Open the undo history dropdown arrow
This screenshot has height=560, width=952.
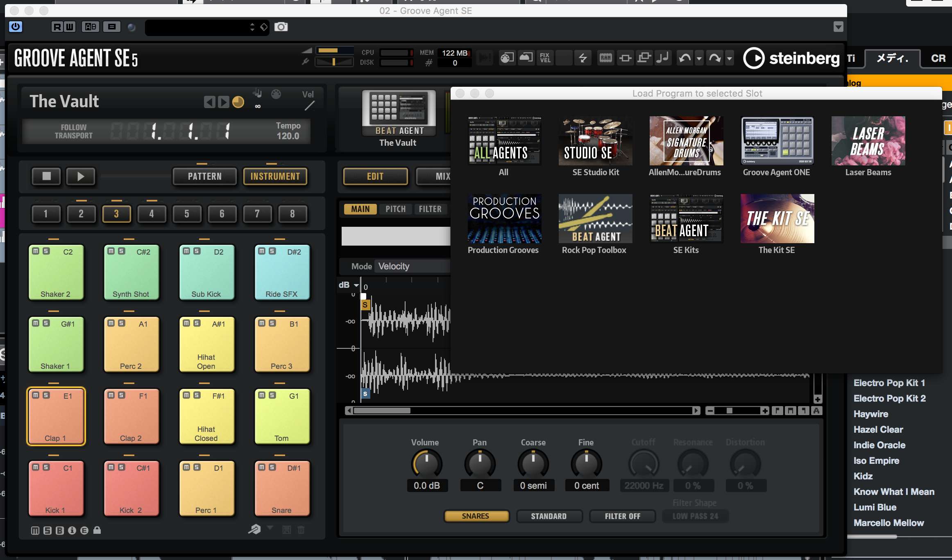point(699,59)
